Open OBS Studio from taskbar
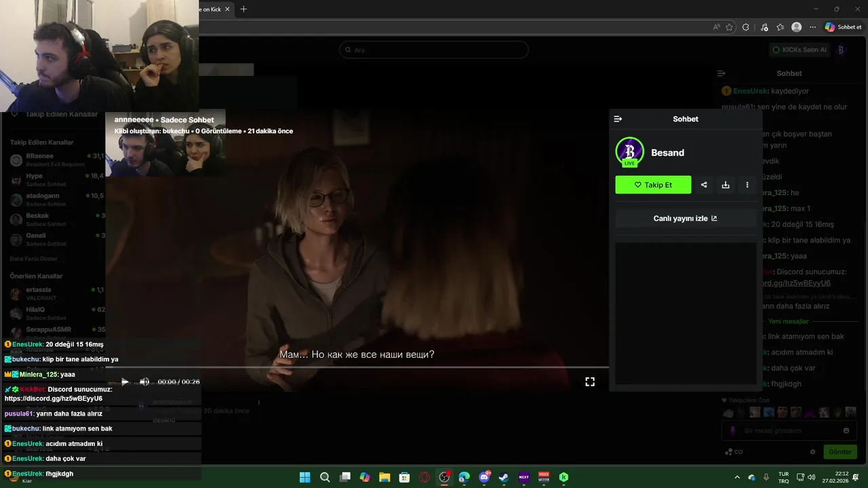 [444, 477]
